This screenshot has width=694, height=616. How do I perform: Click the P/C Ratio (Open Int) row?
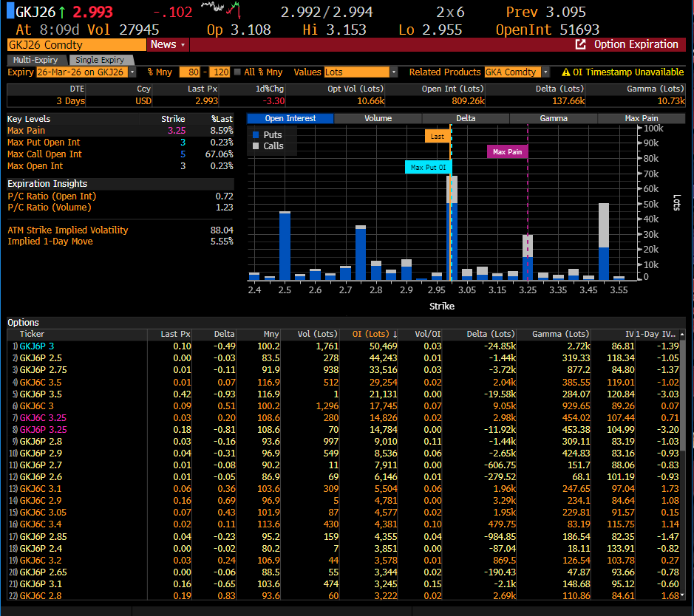[120, 196]
